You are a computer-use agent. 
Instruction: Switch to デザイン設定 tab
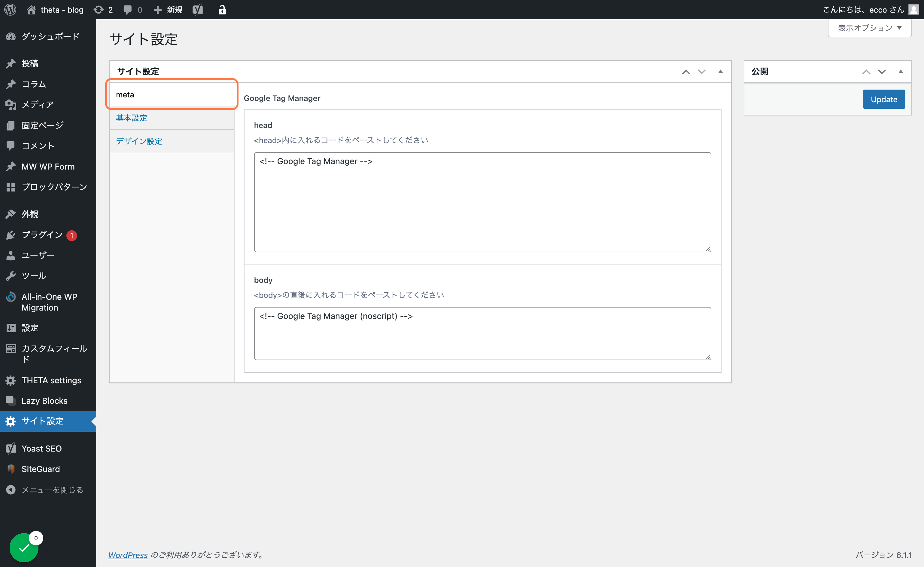click(172, 141)
